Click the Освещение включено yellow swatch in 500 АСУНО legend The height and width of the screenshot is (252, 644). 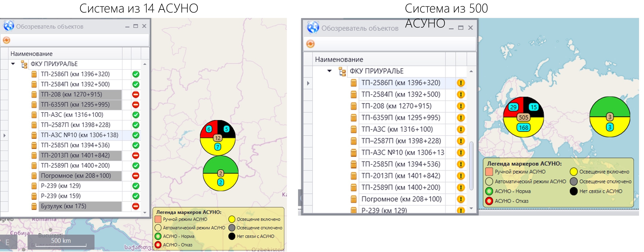574,172
